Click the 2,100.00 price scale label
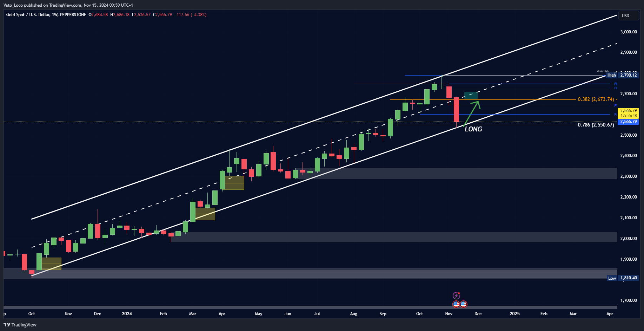644x331 pixels. click(x=629, y=218)
